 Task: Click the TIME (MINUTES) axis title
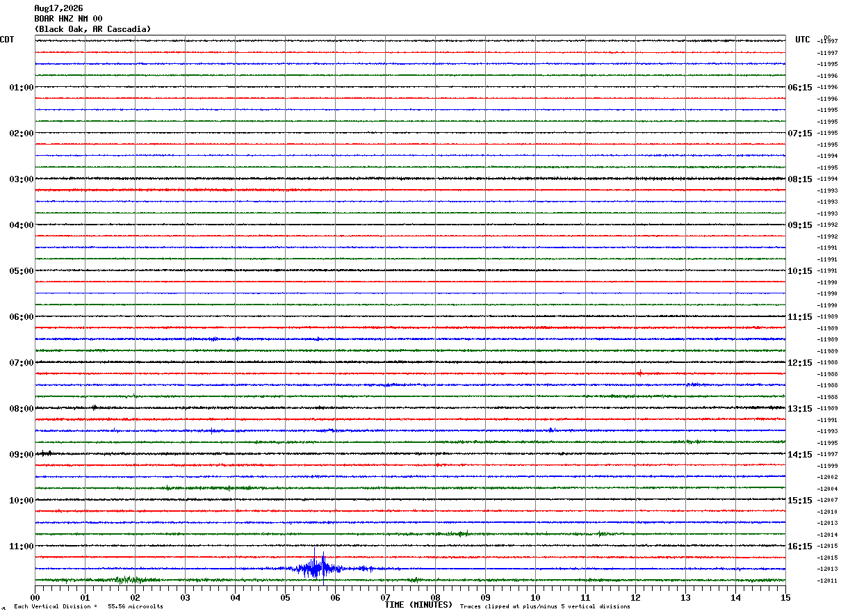tap(418, 605)
